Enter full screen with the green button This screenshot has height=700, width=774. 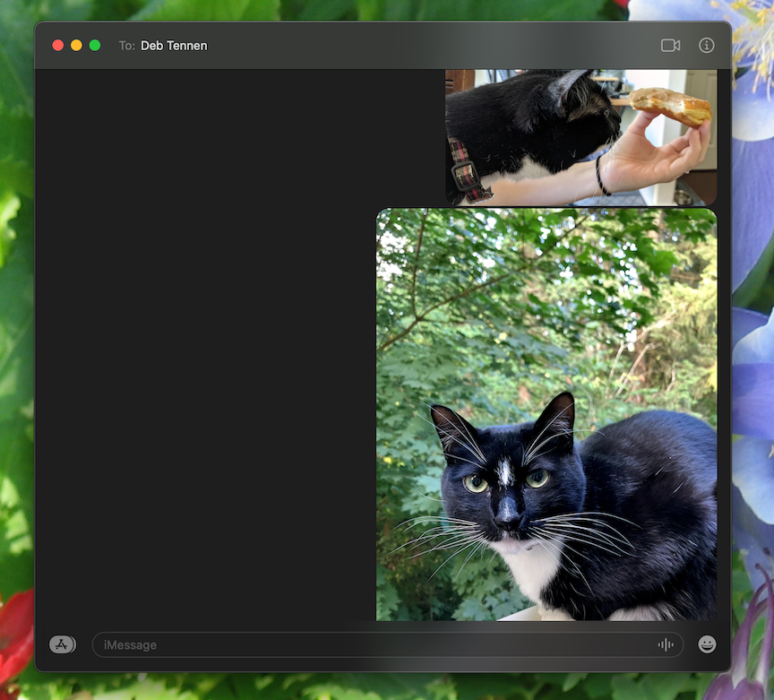coord(95,46)
